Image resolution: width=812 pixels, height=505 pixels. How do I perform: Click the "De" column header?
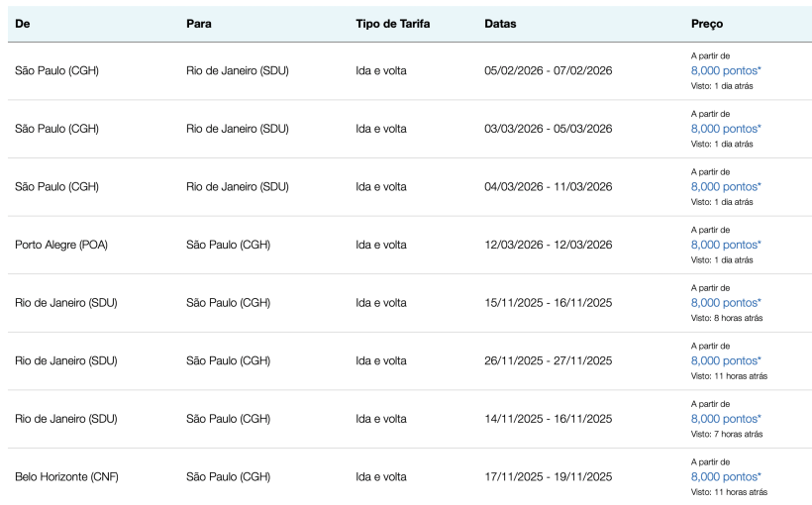[x=23, y=23]
